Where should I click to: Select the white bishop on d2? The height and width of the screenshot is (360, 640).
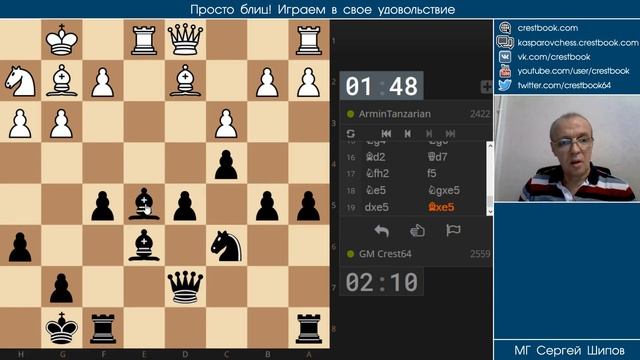coord(185,81)
